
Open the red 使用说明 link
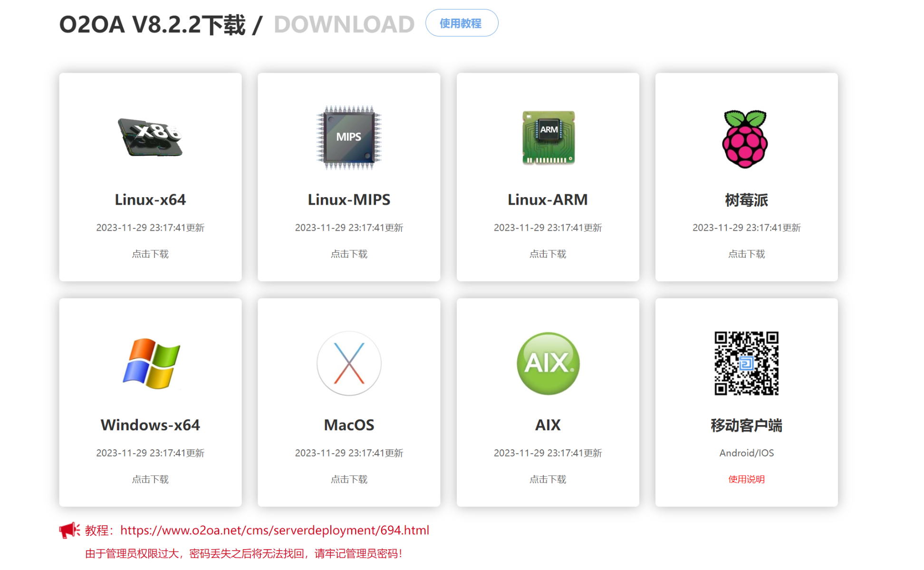(x=746, y=479)
